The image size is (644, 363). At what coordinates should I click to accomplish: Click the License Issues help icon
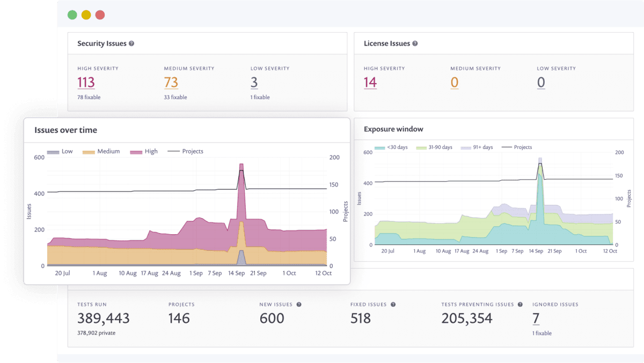415,43
